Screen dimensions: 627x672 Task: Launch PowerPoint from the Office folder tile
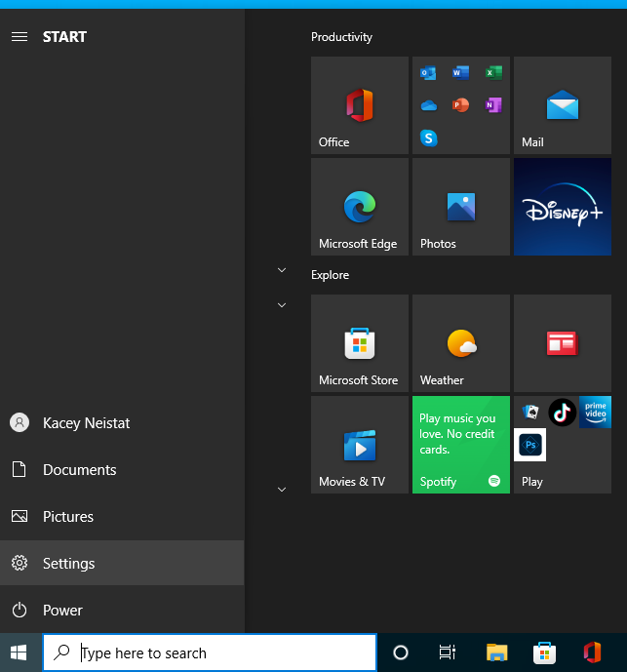[460, 105]
